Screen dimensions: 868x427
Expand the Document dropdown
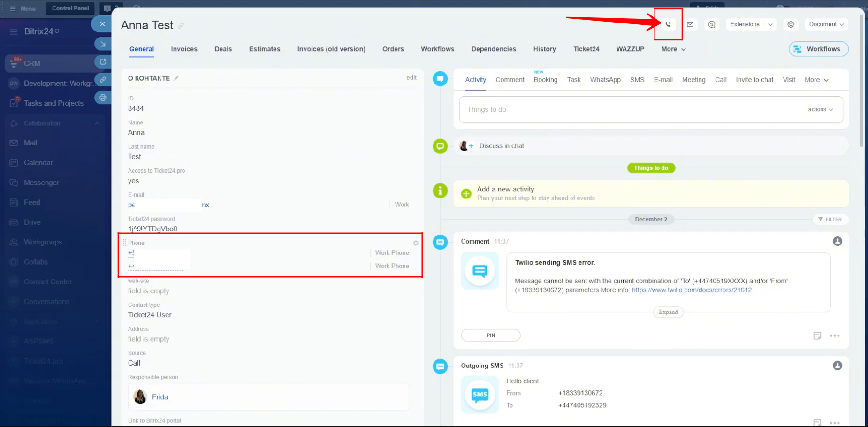coord(826,24)
